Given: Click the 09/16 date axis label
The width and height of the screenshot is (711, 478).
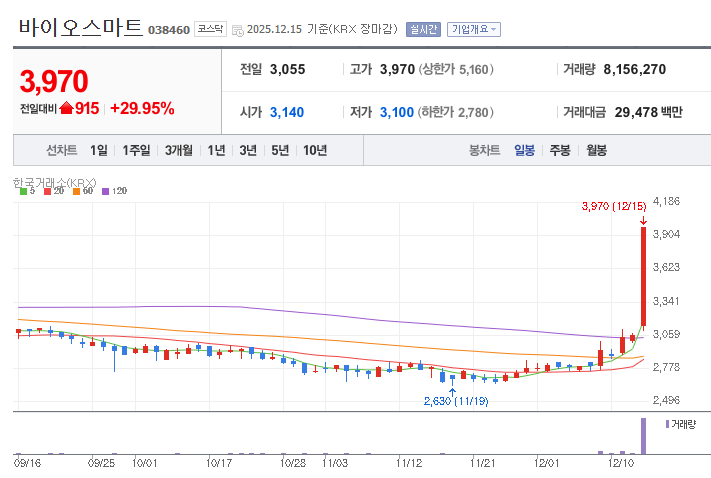Looking at the screenshot, I should 27,463.
